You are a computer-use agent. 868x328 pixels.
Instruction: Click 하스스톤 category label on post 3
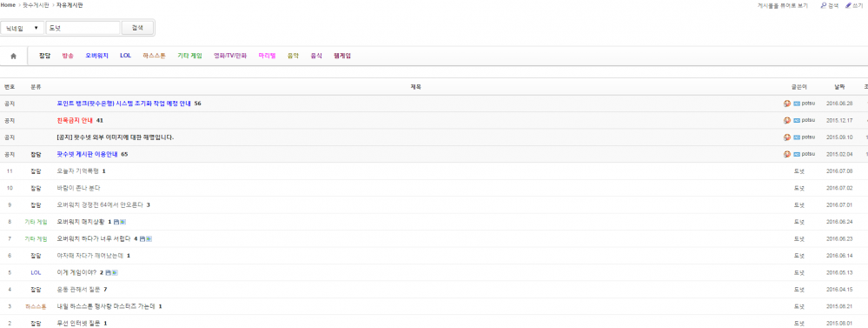click(36, 306)
